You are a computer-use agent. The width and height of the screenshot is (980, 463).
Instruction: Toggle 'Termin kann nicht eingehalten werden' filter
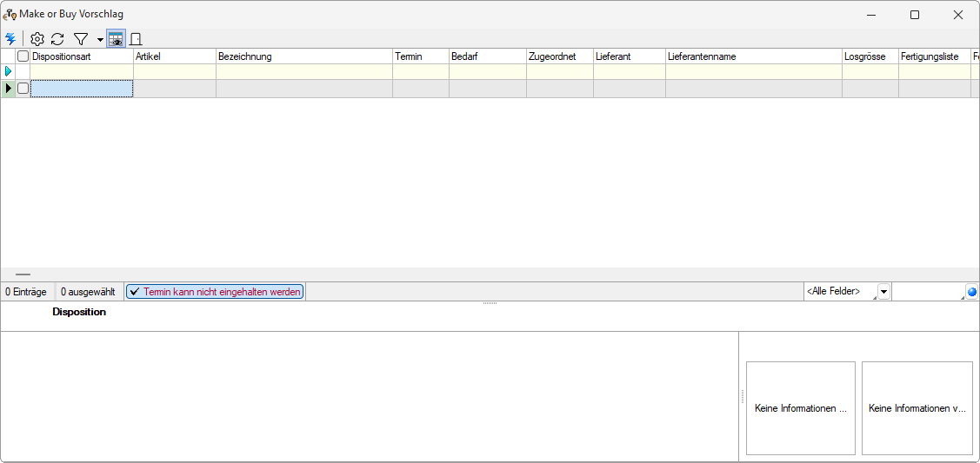215,292
